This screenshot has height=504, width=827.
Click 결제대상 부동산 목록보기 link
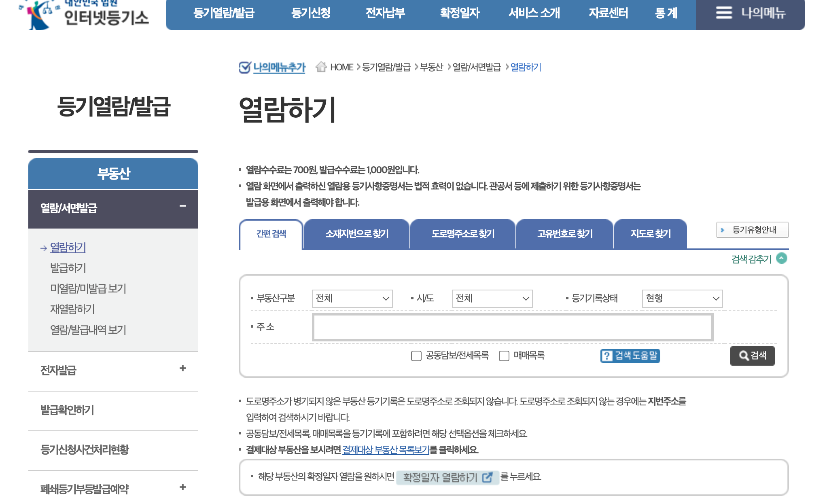pyautogui.click(x=386, y=450)
